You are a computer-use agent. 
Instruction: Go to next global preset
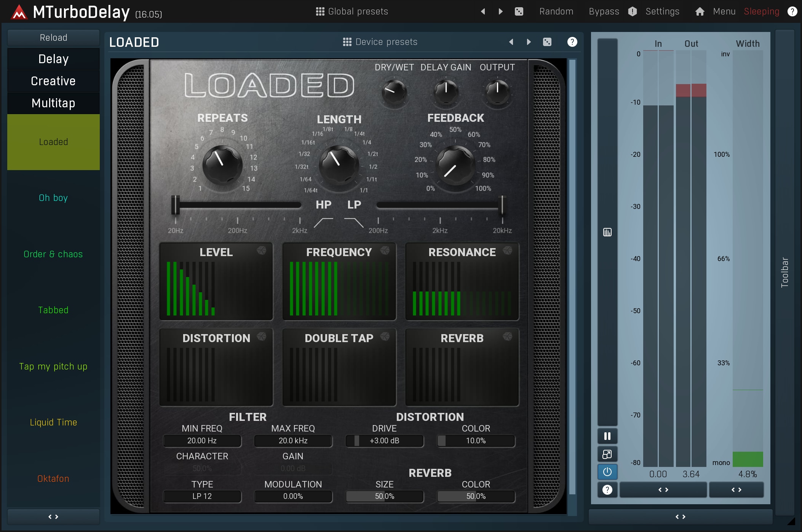point(501,11)
